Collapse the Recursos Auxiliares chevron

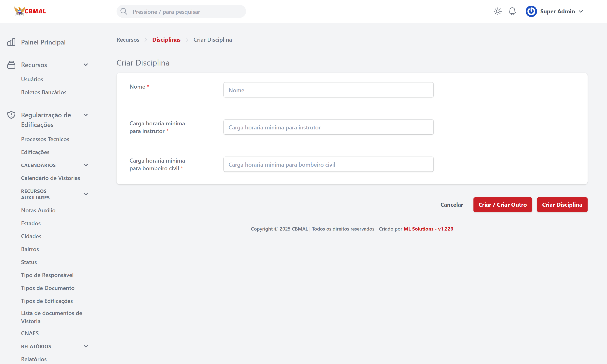(x=86, y=194)
